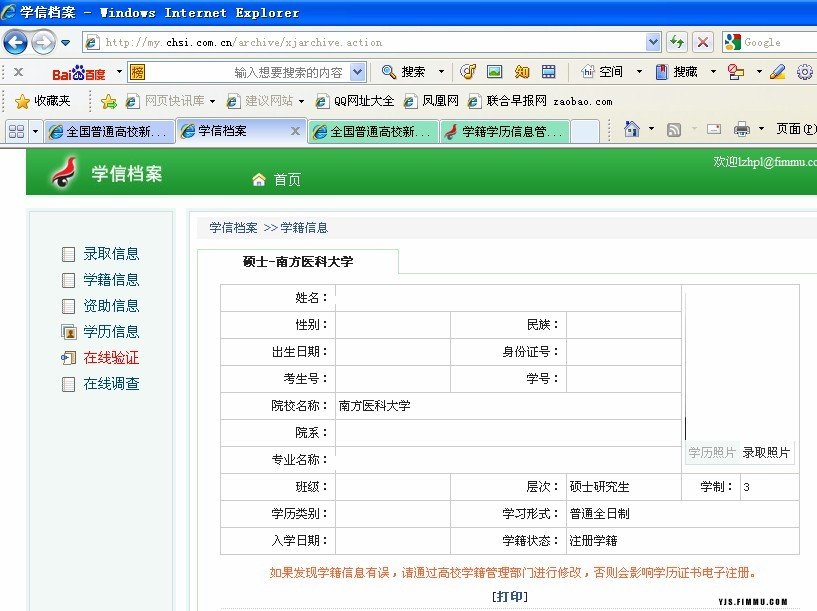Click the Refresh page icon

[677, 42]
